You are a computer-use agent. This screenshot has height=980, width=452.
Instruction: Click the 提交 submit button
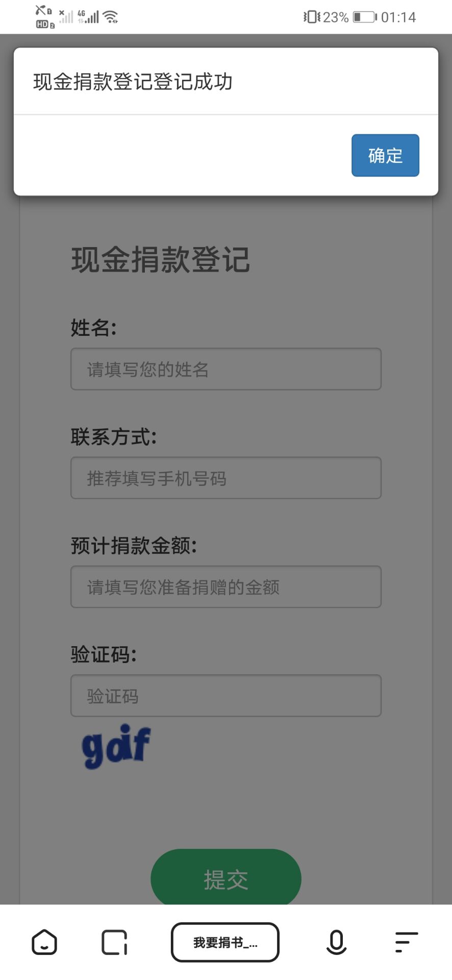tap(225, 879)
